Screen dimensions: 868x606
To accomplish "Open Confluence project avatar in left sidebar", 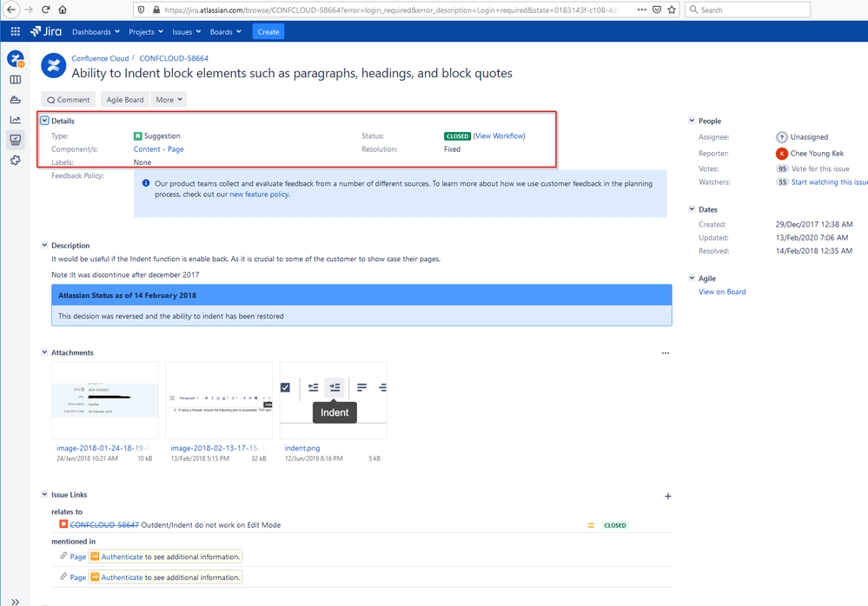I will (x=16, y=59).
